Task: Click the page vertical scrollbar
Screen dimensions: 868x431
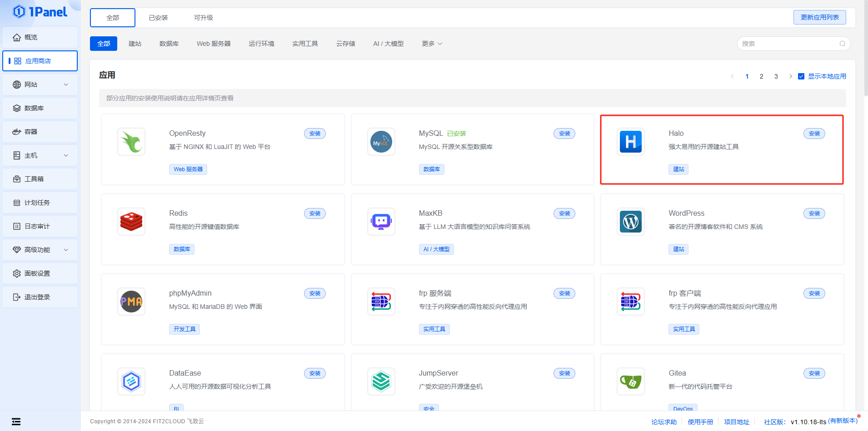Action: 865,48
